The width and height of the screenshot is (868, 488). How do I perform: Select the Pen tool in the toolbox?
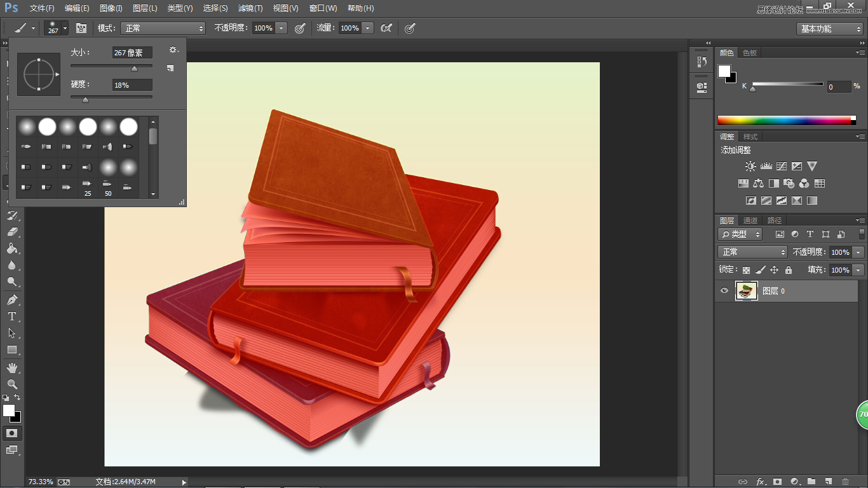12,300
